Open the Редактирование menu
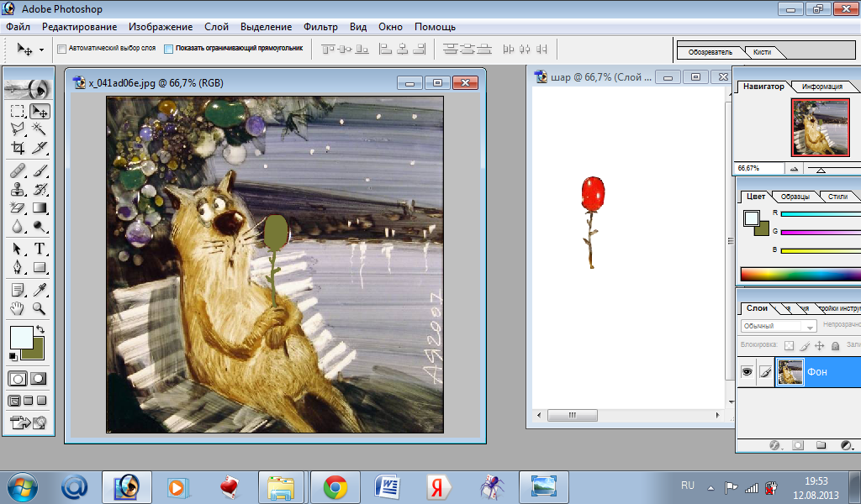The height and width of the screenshot is (504, 861). click(80, 27)
